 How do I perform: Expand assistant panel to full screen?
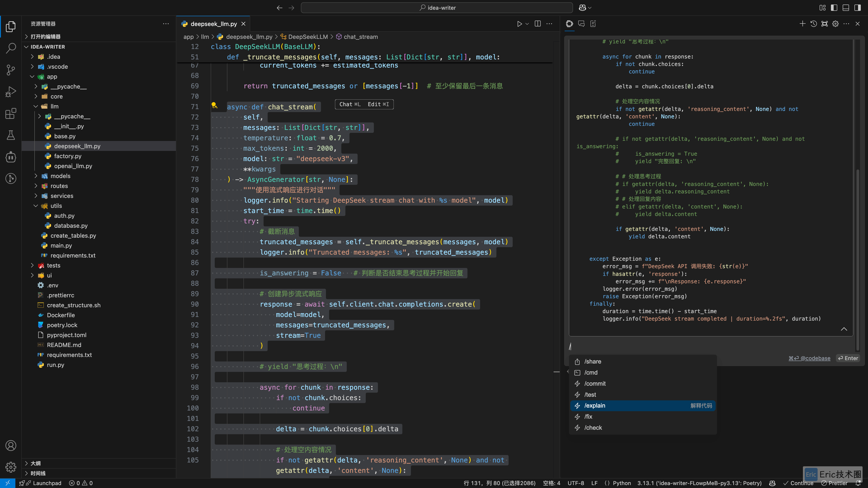click(825, 23)
